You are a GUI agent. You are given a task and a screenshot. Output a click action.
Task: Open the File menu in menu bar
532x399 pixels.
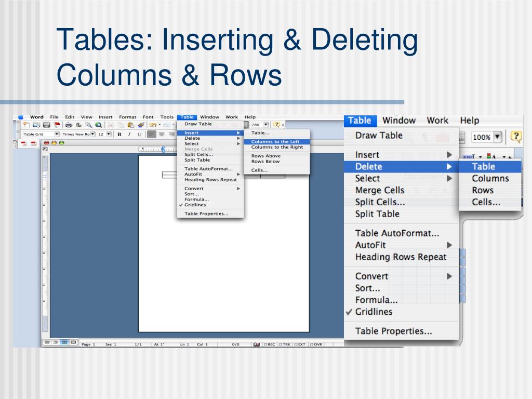coord(54,117)
